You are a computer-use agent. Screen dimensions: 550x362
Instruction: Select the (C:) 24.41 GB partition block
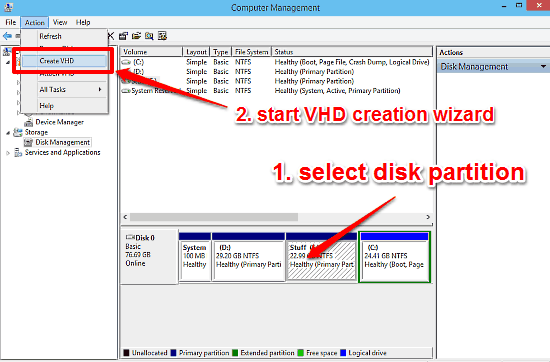[x=394, y=256]
